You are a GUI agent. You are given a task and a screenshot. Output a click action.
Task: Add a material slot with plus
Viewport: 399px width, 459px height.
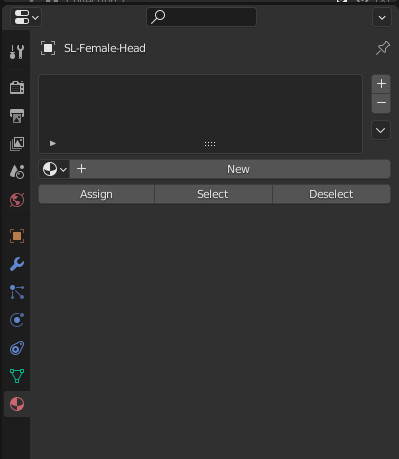381,84
